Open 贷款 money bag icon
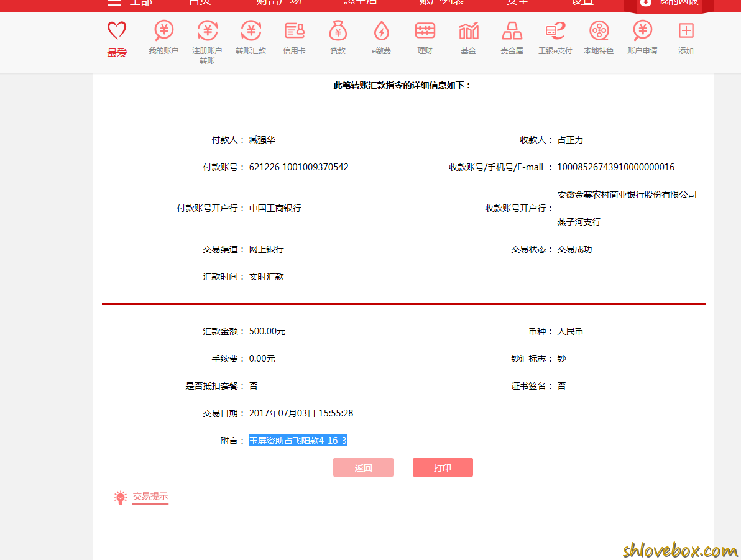This screenshot has width=741, height=560. coord(338,30)
